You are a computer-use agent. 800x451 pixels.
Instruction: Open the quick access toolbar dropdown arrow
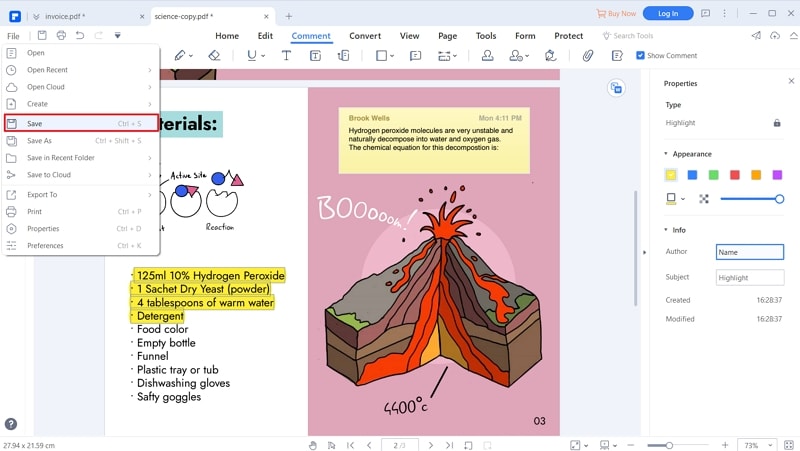[x=117, y=35]
